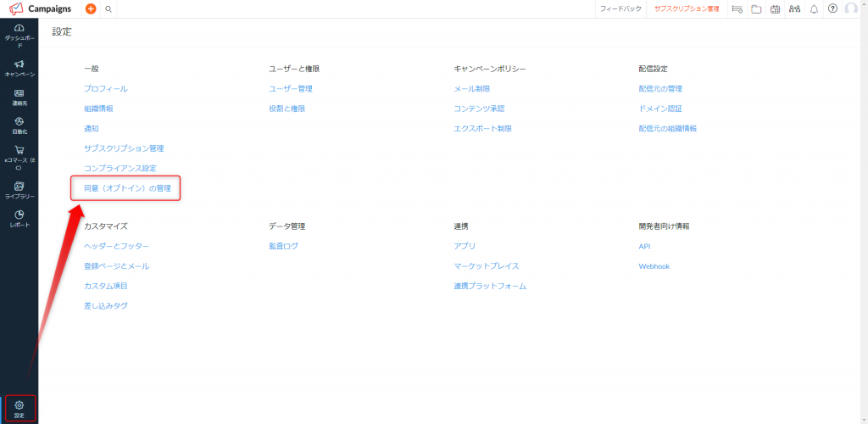Viewport: 868px width, 424px height.
Task: Click the ユーザーと権限 section heading
Action: tap(294, 69)
